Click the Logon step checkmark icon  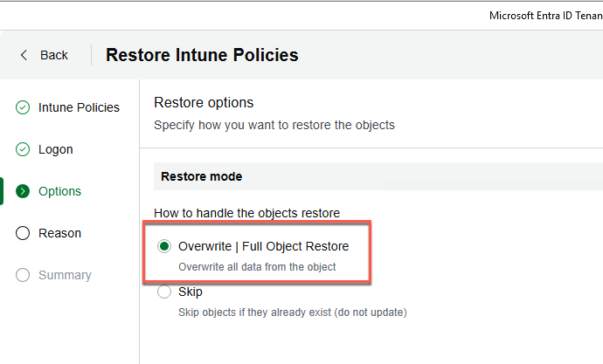pyautogui.click(x=23, y=149)
